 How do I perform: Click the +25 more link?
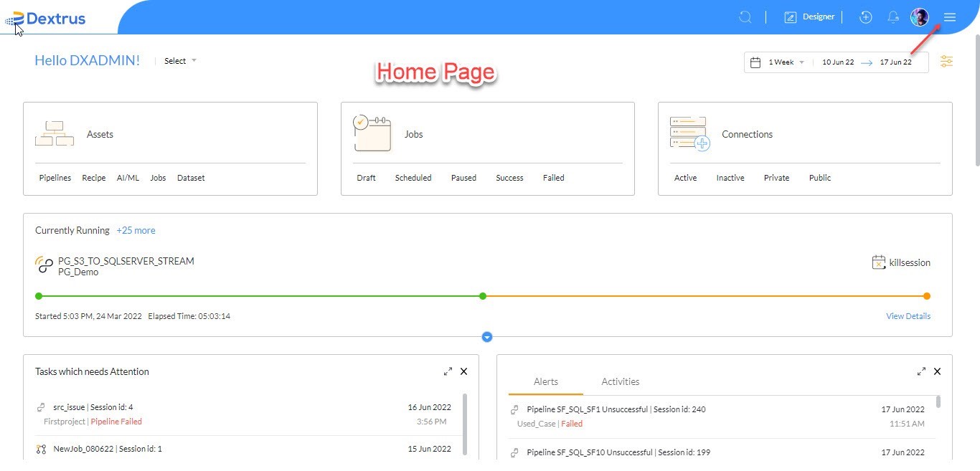point(136,230)
